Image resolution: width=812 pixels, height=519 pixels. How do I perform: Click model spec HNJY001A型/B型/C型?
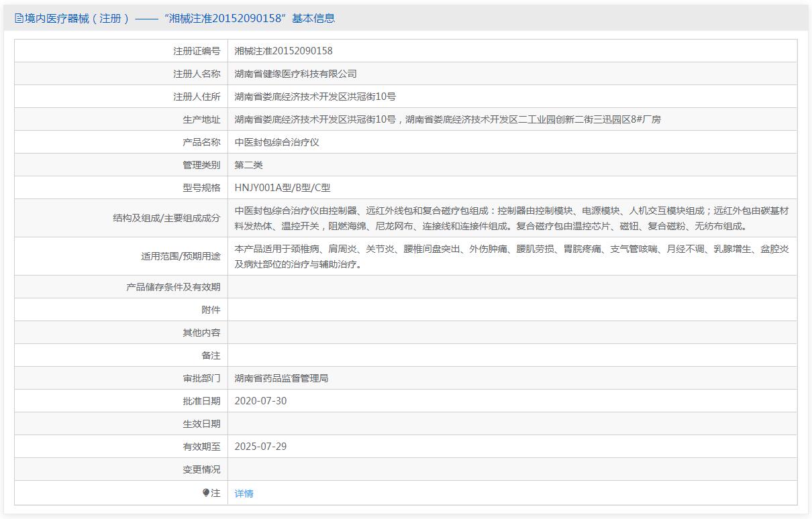point(283,188)
